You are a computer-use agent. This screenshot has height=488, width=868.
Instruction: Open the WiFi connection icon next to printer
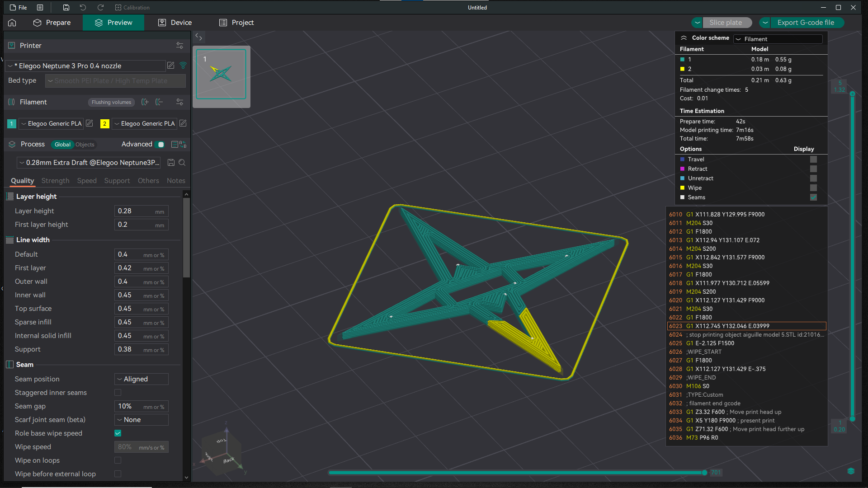pyautogui.click(x=183, y=66)
